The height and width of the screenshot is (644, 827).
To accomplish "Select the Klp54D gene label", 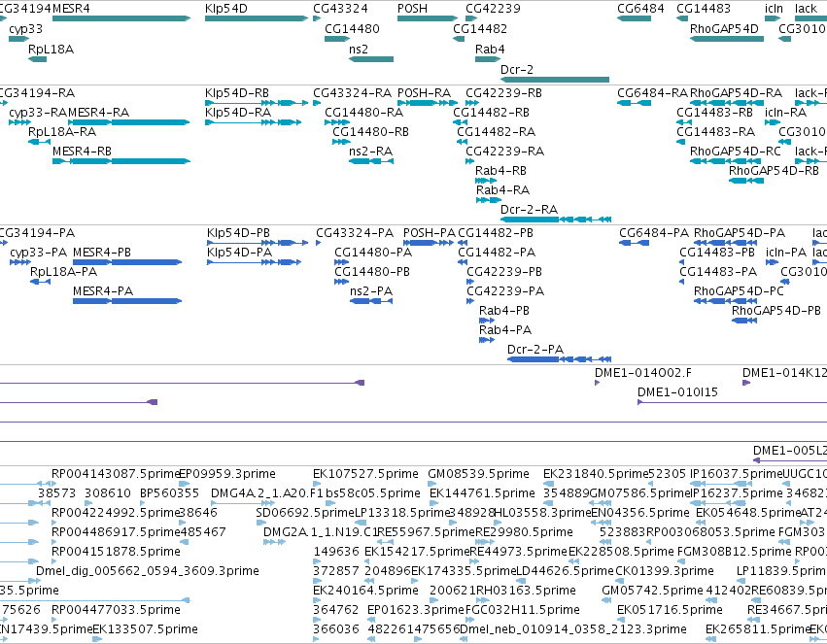I will (x=225, y=9).
